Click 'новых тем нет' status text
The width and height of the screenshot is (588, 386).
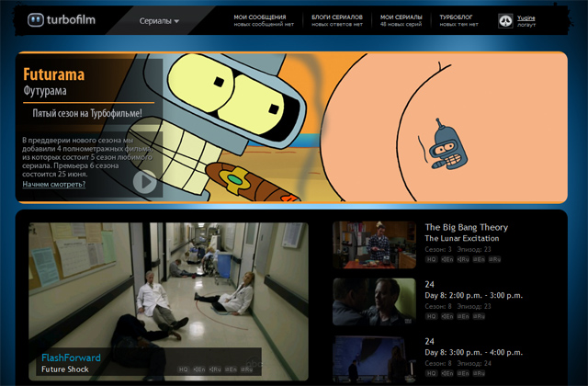click(459, 25)
